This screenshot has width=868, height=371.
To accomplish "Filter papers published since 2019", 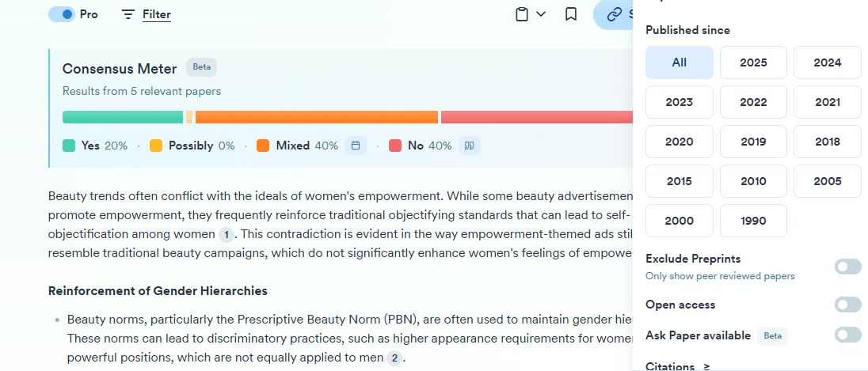I will pyautogui.click(x=753, y=142).
